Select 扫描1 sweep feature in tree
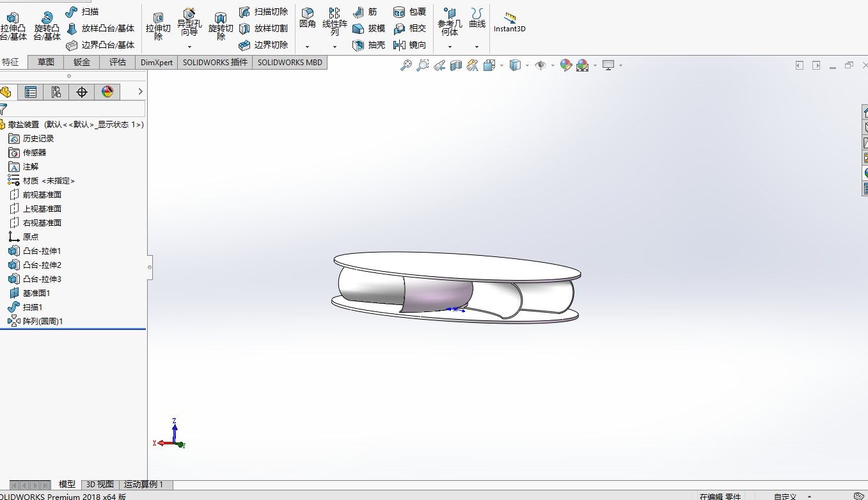The height and width of the screenshot is (500, 868). coord(26,307)
